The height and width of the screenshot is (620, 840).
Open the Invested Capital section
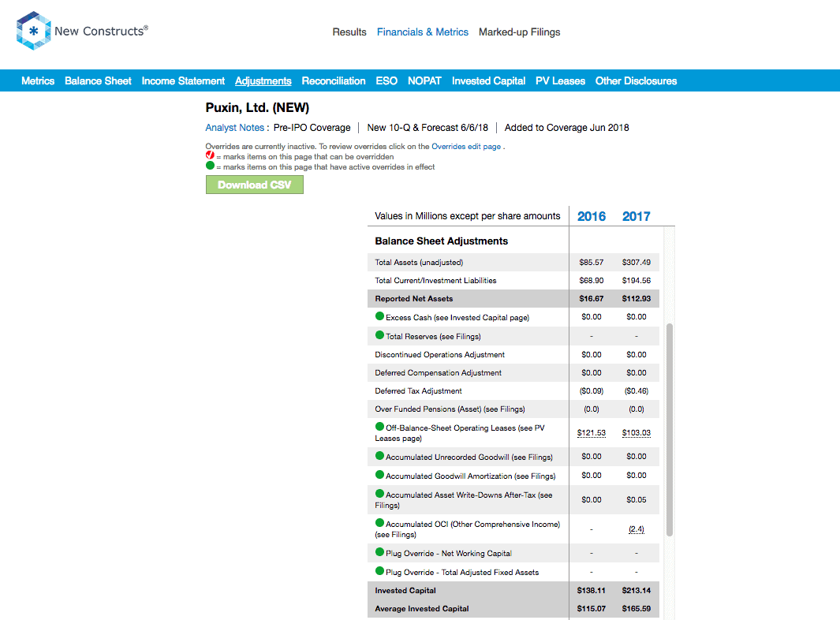point(488,81)
